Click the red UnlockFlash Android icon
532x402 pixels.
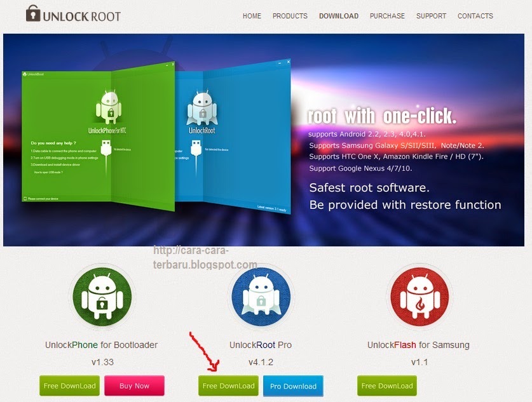[x=419, y=297]
